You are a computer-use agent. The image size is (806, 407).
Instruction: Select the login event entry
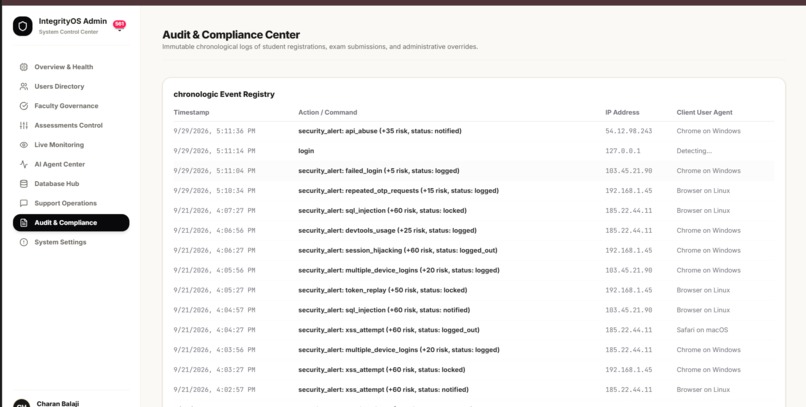coord(473,151)
